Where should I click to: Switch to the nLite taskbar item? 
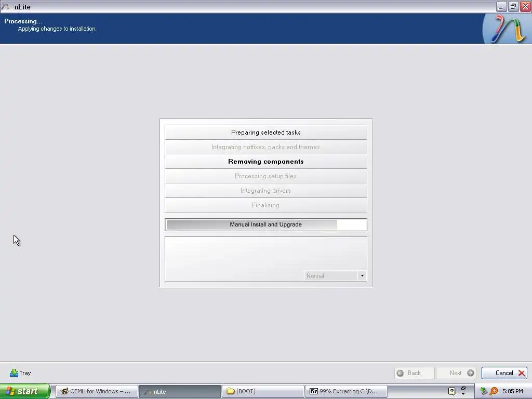(180, 391)
